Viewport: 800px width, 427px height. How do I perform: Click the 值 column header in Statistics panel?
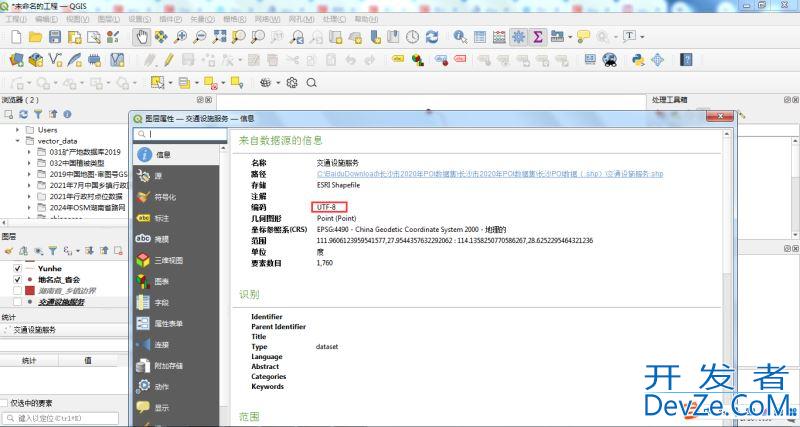pyautogui.click(x=88, y=361)
